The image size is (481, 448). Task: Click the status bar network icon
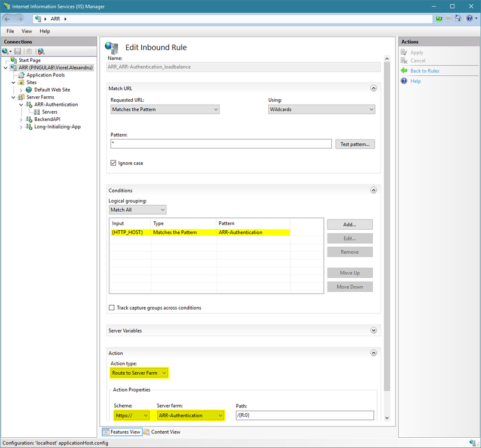[x=473, y=443]
